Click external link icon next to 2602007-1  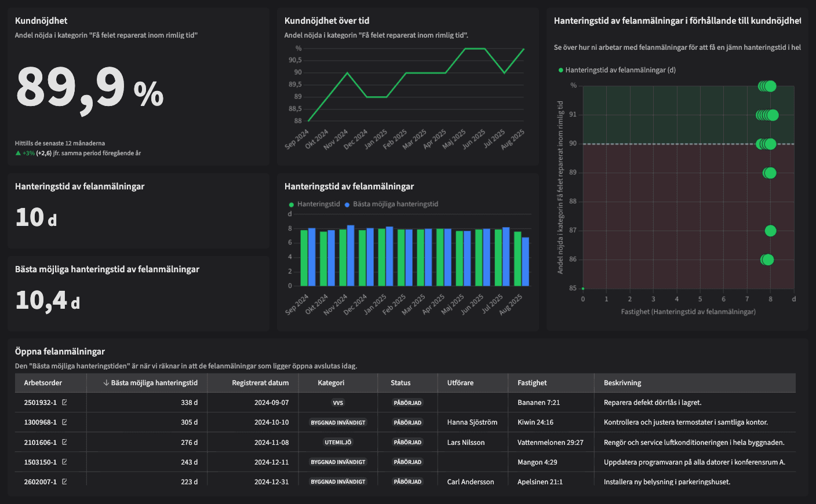click(x=64, y=481)
